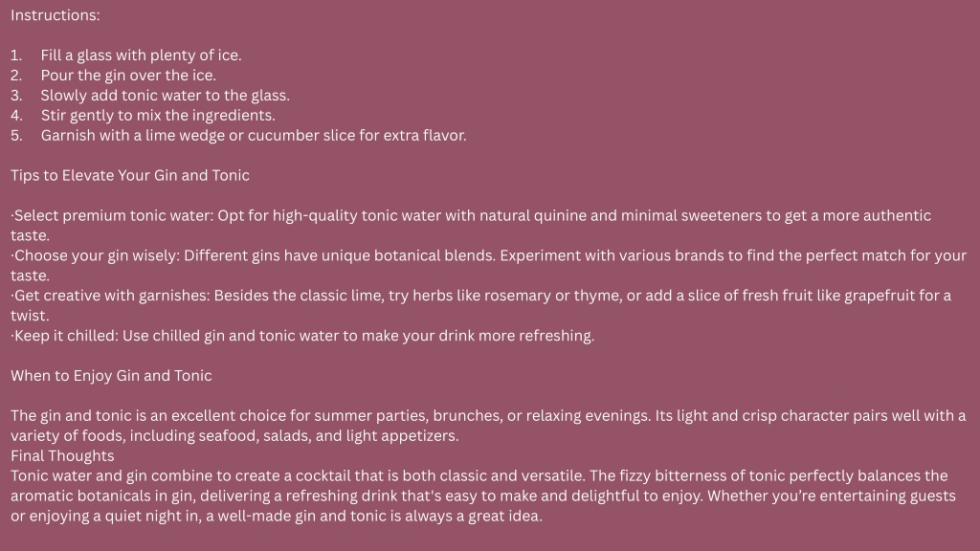Click the line 'Pour the gin over the ice'
Viewport: 980px width, 551px height.
click(x=113, y=76)
